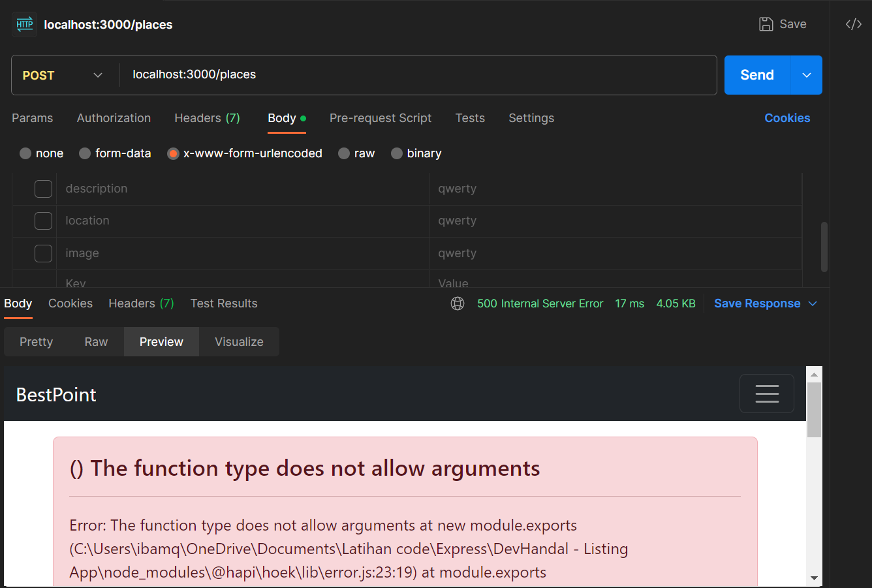Open the response Body tab
Screen dimensions: 872x588
[x=18, y=303]
